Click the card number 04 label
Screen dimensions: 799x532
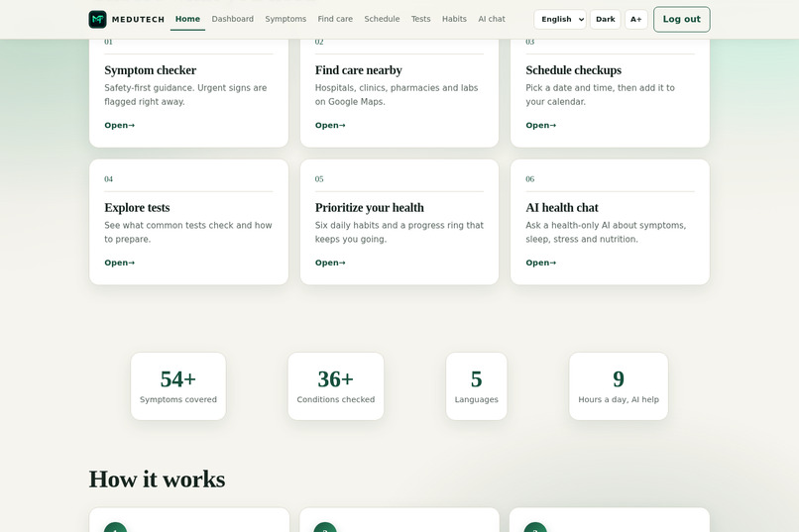[108, 179]
